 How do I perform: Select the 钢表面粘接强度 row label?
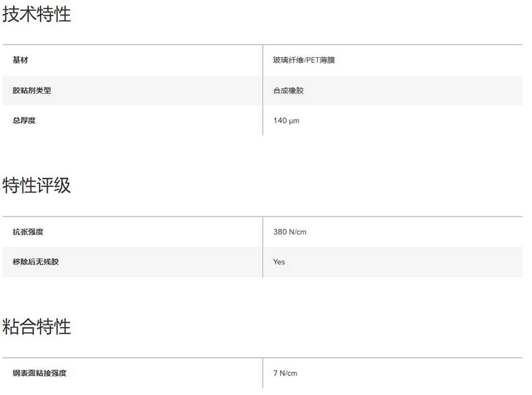point(39,373)
